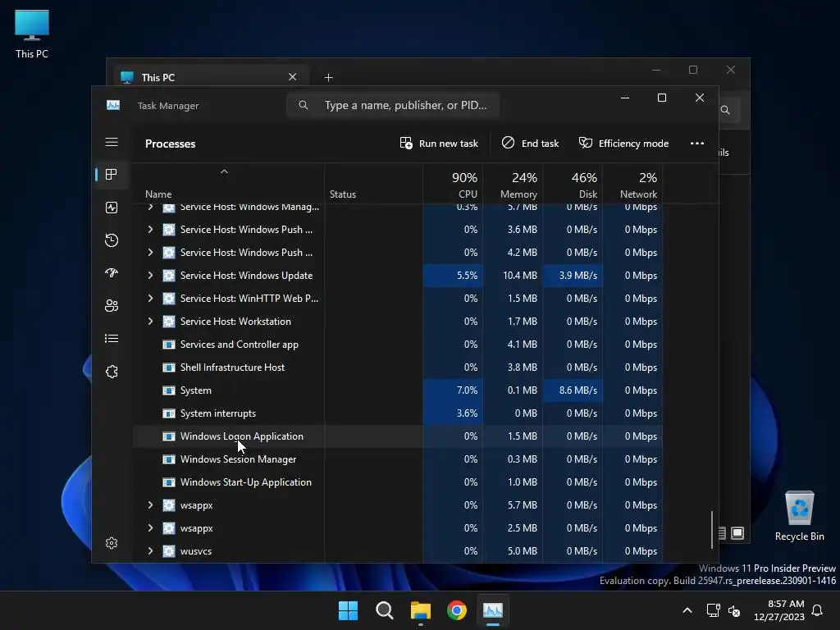This screenshot has height=630, width=840.
Task: Click the Shell Infrastructure Host process icon
Action: (169, 367)
